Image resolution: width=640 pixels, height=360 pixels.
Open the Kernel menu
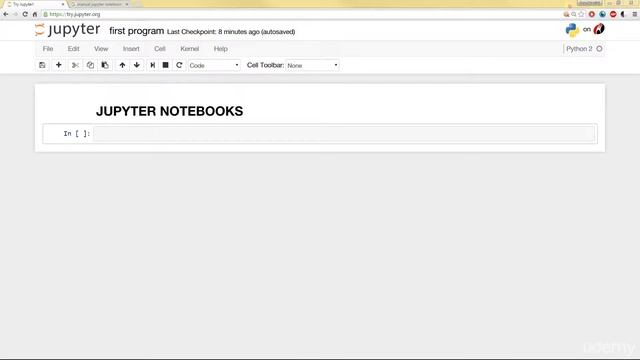coord(190,49)
